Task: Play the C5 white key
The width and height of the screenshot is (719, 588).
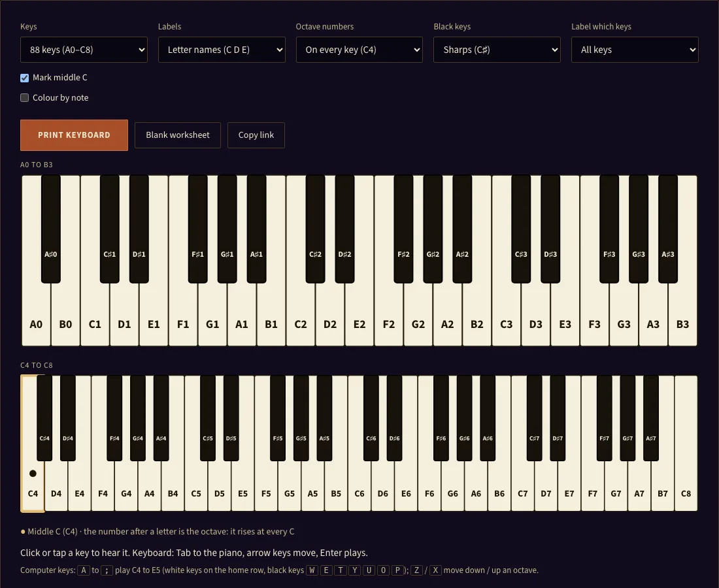Action: tap(196, 486)
